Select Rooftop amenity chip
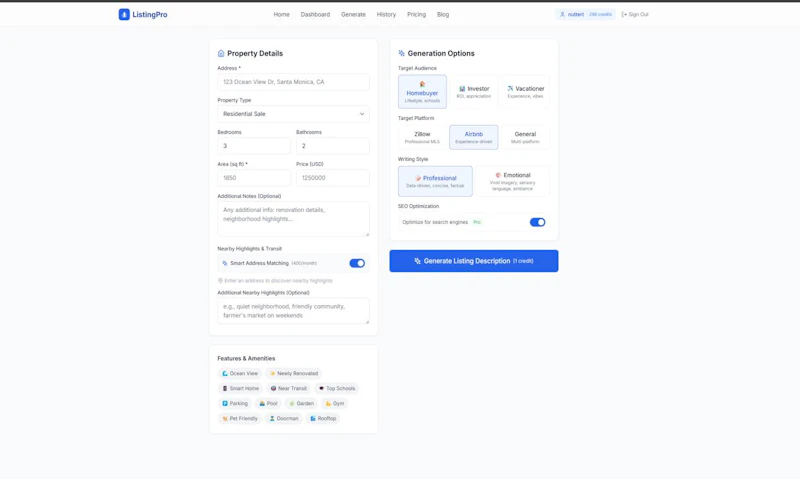 pyautogui.click(x=323, y=418)
